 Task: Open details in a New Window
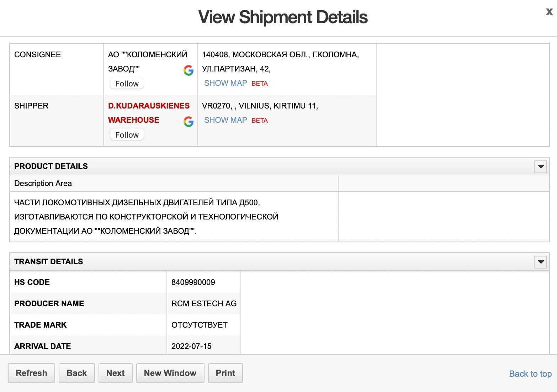[x=170, y=373]
